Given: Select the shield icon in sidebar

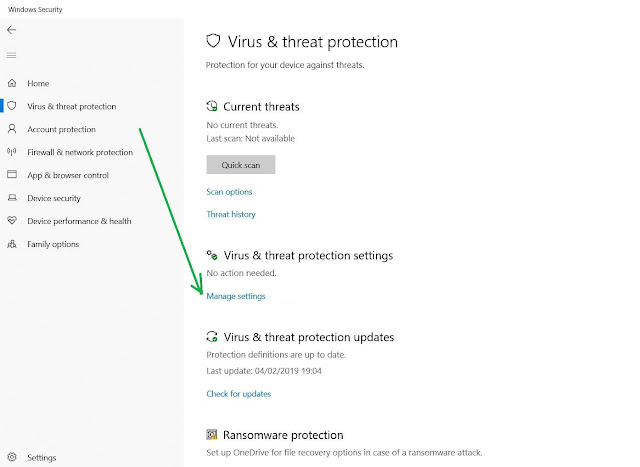Looking at the screenshot, I should [x=12, y=106].
